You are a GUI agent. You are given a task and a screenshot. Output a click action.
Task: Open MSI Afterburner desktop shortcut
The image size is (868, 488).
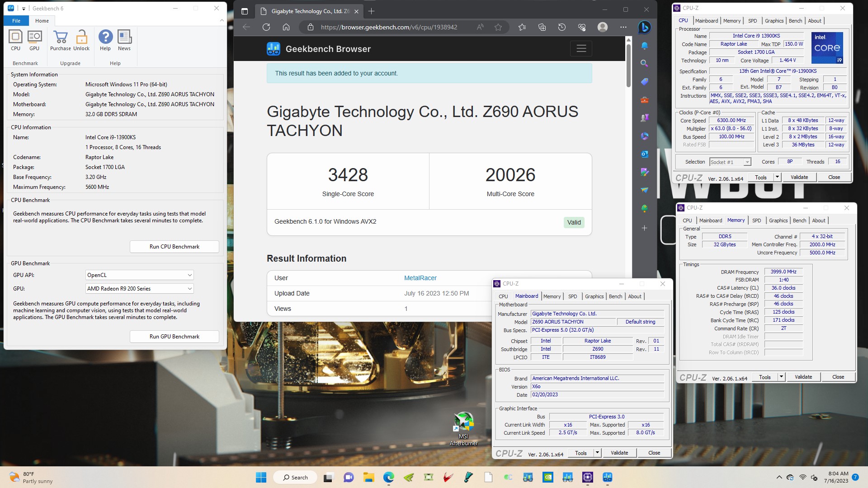pos(463,428)
